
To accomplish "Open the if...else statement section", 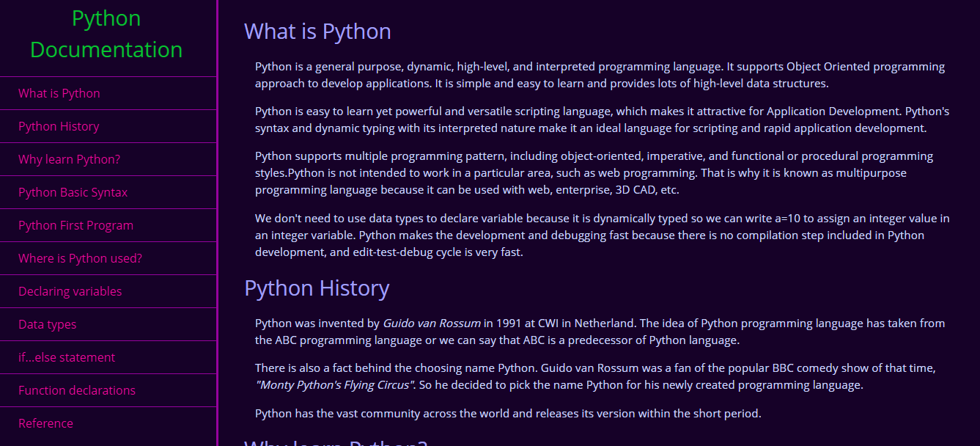I will click(x=66, y=357).
